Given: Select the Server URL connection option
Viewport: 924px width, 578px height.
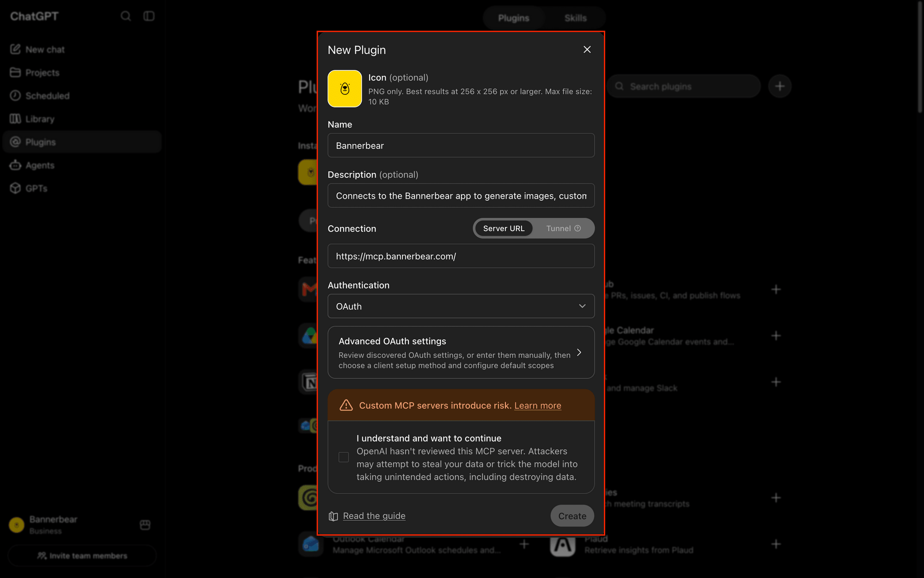Looking at the screenshot, I should 504,228.
